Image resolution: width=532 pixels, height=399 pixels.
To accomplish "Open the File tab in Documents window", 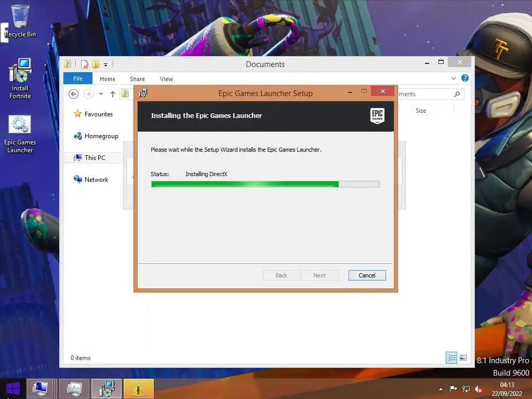I will [x=78, y=78].
